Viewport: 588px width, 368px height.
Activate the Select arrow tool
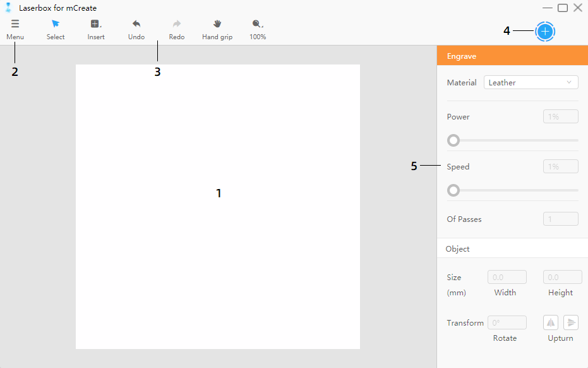pos(56,30)
